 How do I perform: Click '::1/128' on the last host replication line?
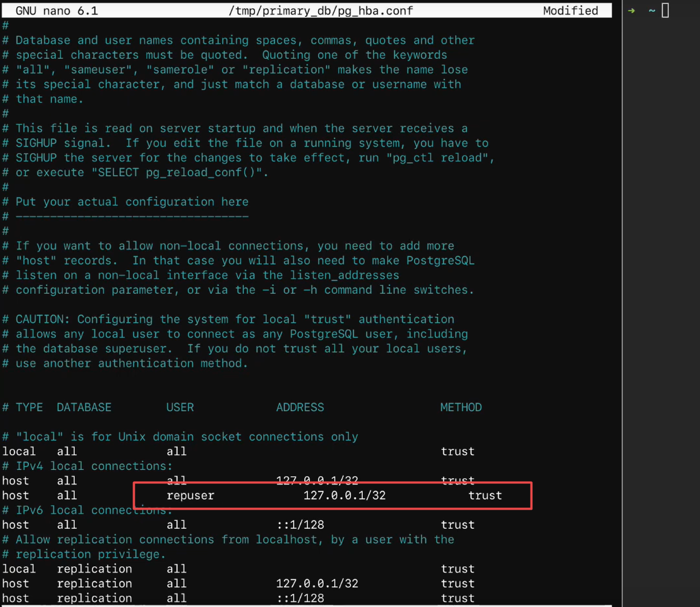tap(300, 598)
